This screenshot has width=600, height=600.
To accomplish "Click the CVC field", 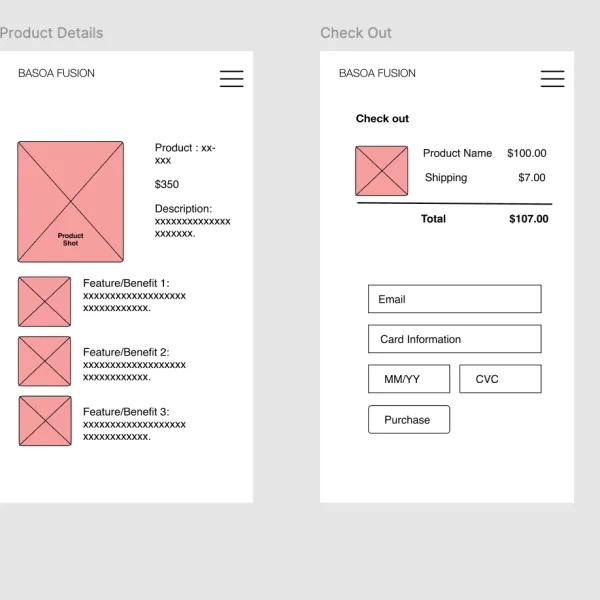I will pos(500,379).
